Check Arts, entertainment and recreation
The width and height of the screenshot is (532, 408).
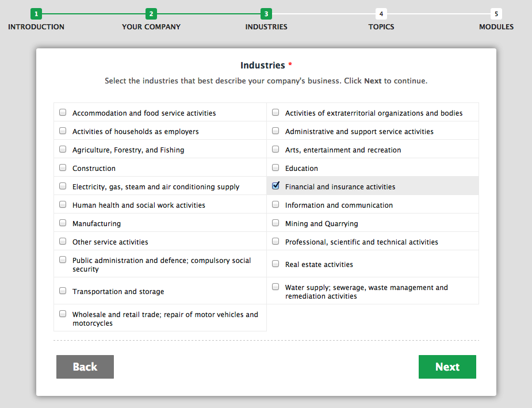pyautogui.click(x=275, y=150)
